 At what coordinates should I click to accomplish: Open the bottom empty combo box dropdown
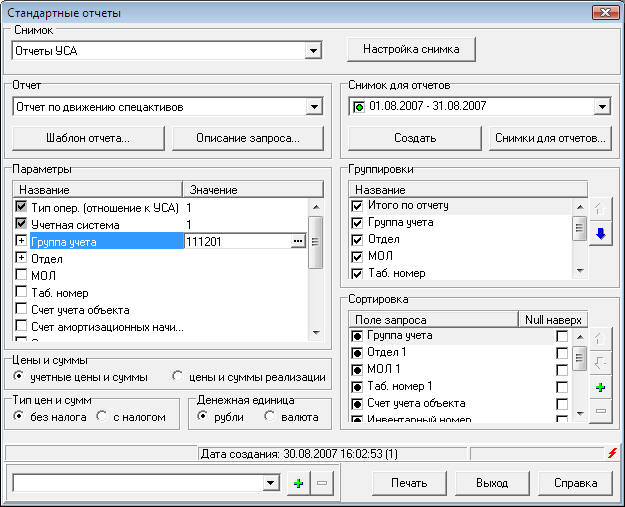pyautogui.click(x=271, y=483)
